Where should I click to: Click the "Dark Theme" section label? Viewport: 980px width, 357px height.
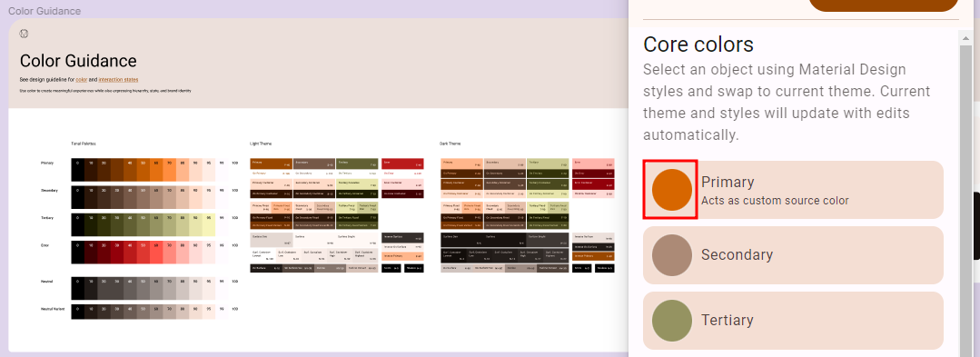(450, 144)
